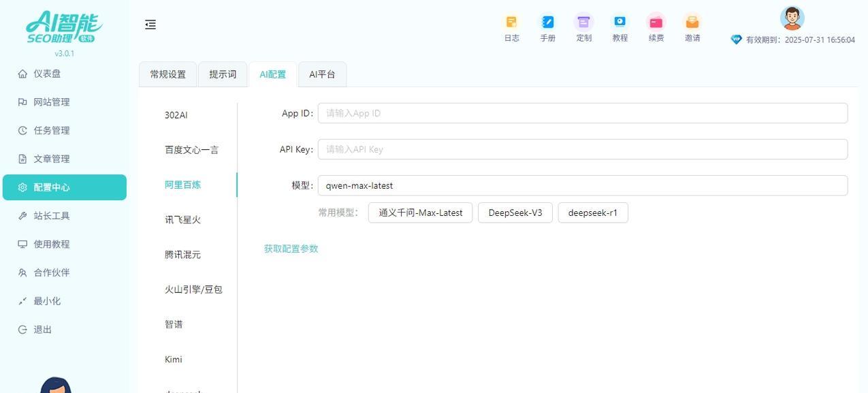Choose the deepseek-r1 model button

[593, 213]
